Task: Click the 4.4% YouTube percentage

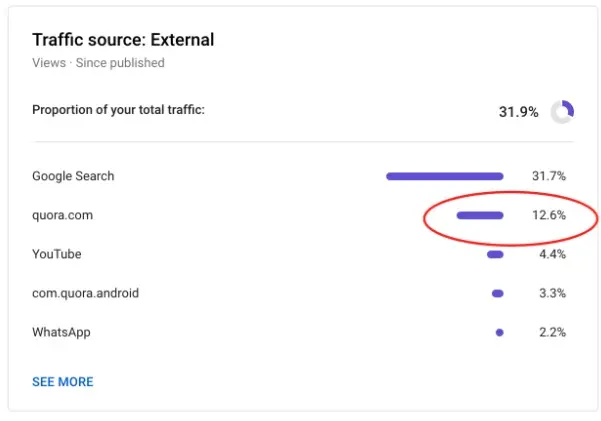Action: pos(551,254)
